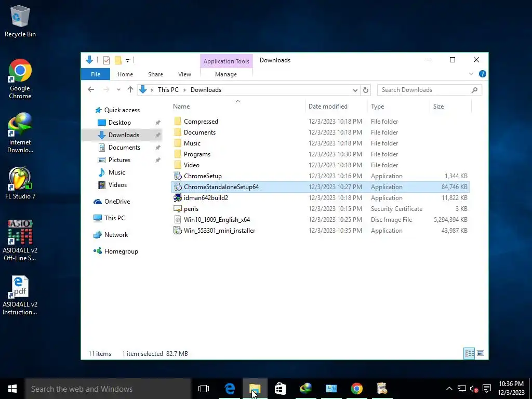
Task: Open Internet Download Manager desktop shortcut
Action: point(20,133)
